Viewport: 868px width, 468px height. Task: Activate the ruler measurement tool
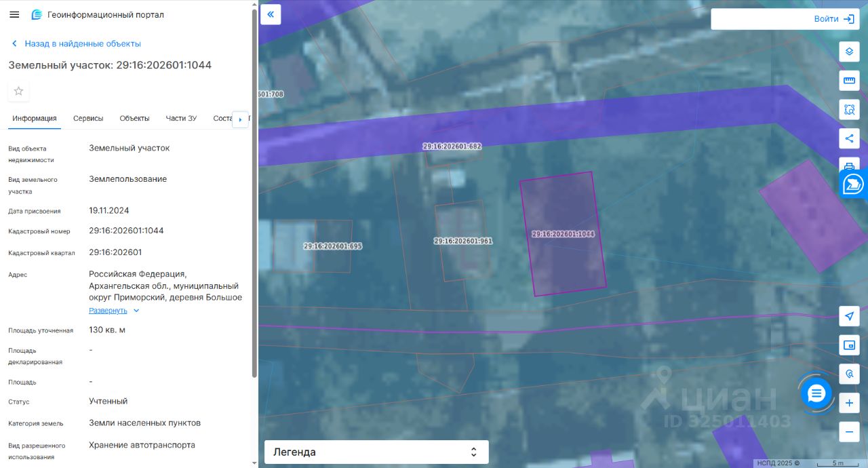coord(849,81)
